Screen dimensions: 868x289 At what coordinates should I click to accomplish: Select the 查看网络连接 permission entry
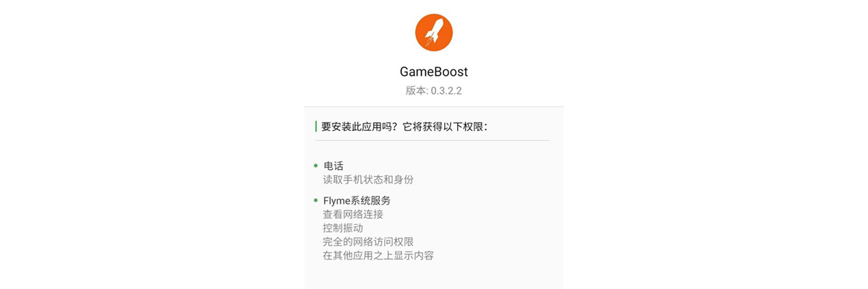tap(353, 214)
